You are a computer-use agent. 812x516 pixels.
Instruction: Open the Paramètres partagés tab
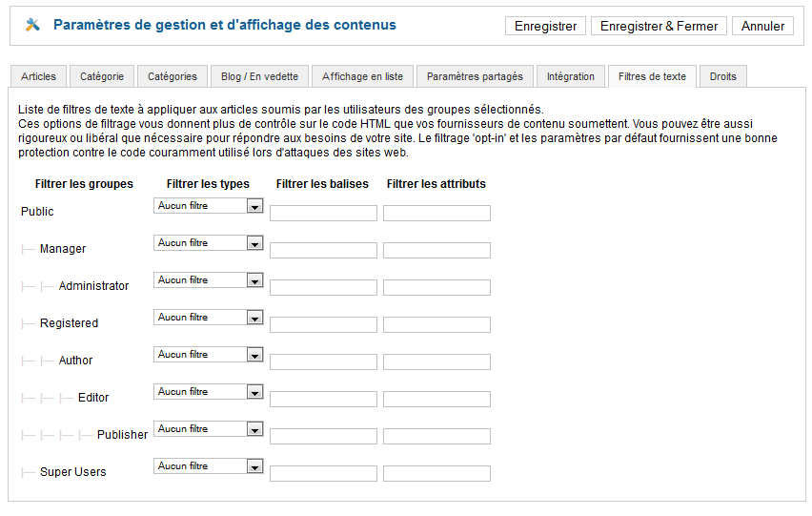click(475, 76)
